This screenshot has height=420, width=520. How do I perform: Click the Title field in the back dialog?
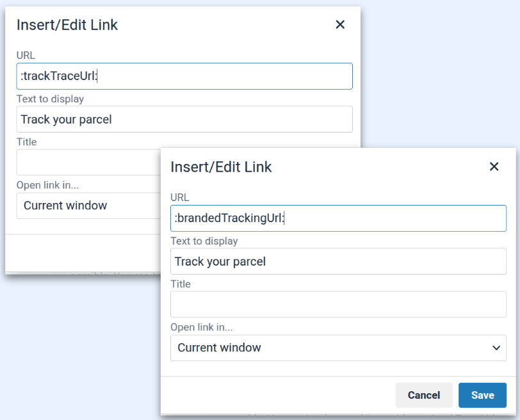[88, 163]
